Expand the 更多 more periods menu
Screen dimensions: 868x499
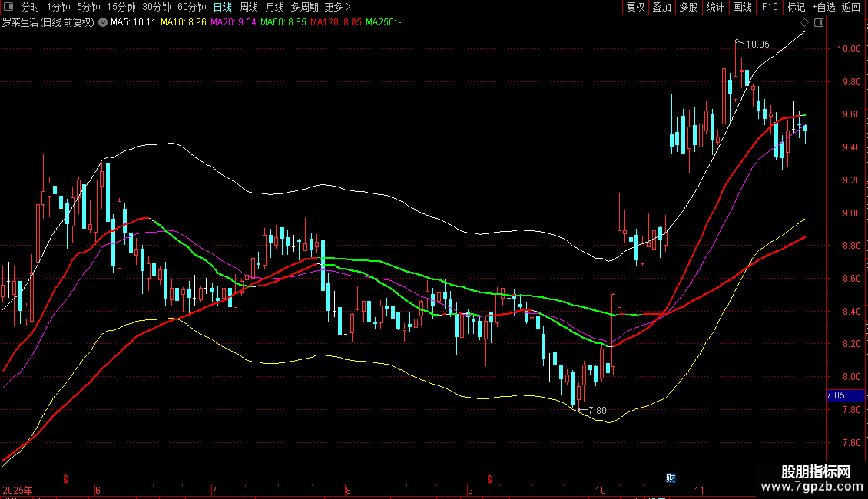[x=337, y=7]
